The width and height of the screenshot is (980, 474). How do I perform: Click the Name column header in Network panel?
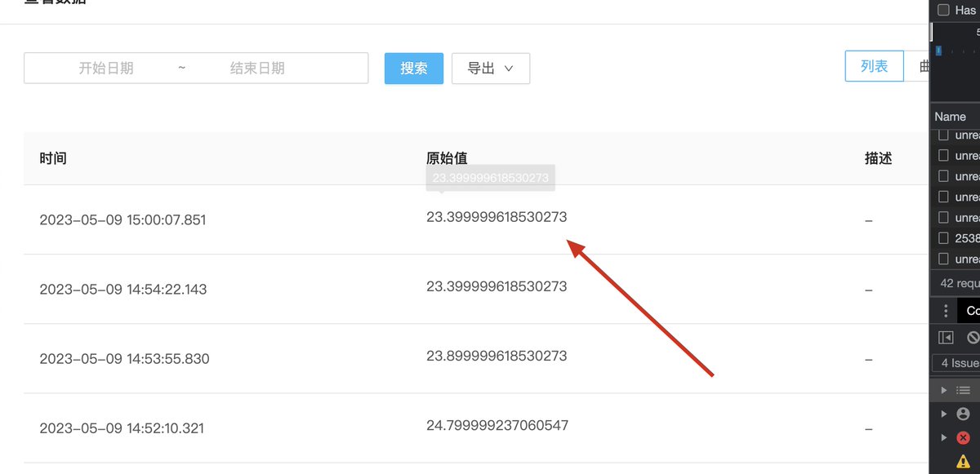[x=951, y=117]
